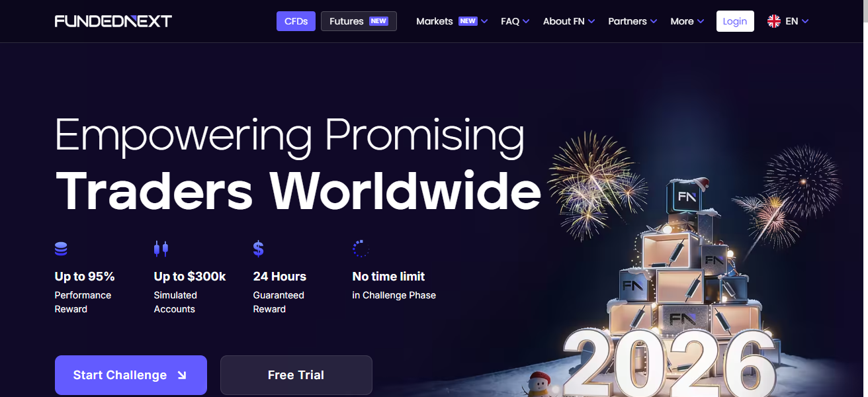Click the dollar sign Guaranteed Reward icon
The width and height of the screenshot is (868, 397).
click(259, 249)
